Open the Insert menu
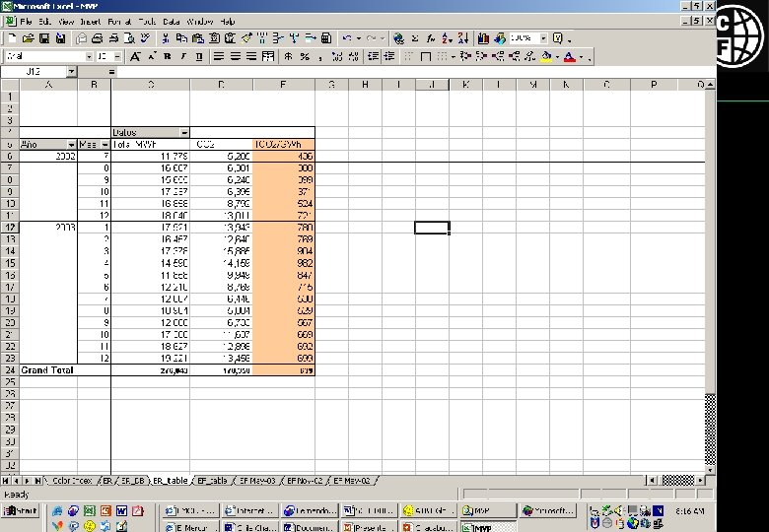The height and width of the screenshot is (532, 769). [x=91, y=22]
